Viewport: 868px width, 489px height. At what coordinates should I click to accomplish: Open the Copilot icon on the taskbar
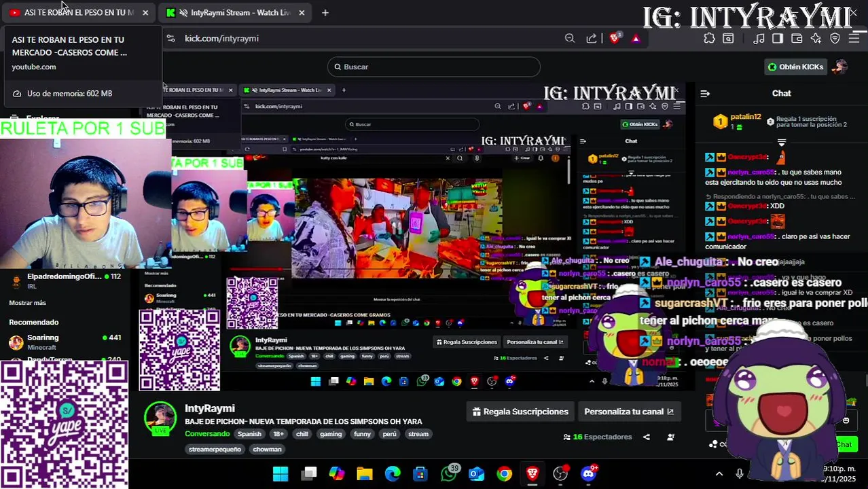(337, 473)
